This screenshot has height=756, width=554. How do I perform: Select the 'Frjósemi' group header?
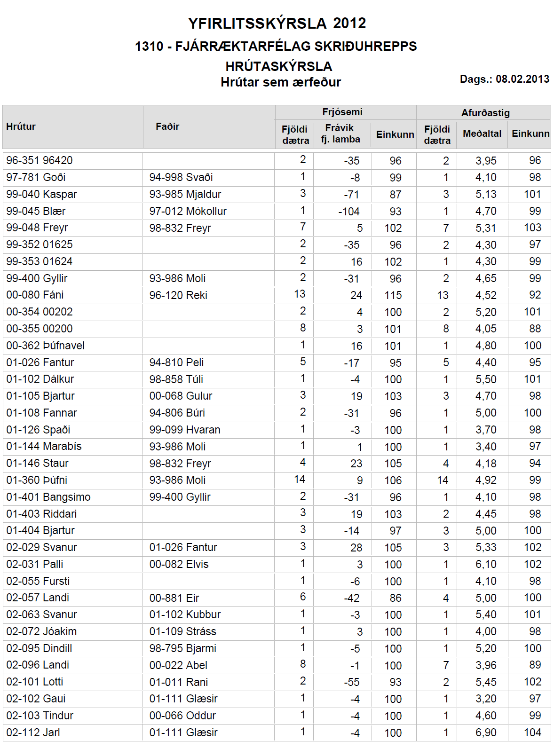point(342,112)
